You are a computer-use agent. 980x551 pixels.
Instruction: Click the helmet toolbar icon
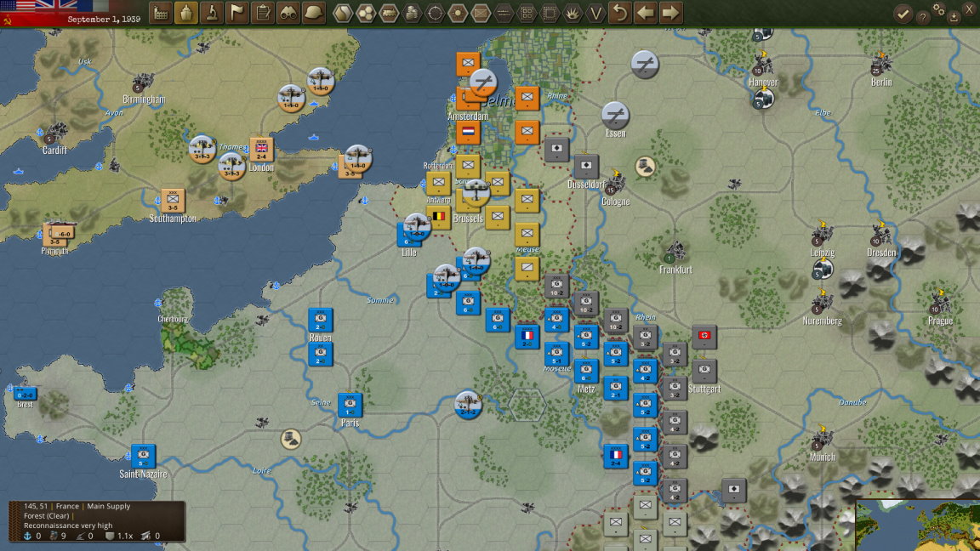(314, 13)
